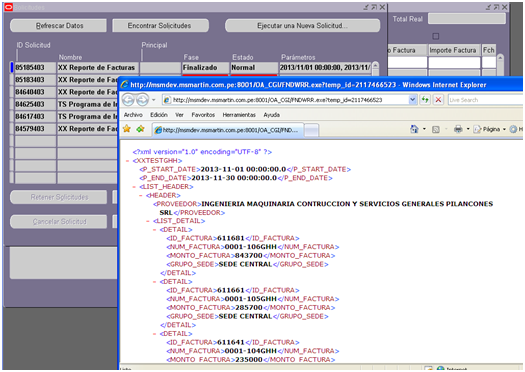Image resolution: width=525 pixels, height=372 pixels.
Task: Select request ID 84640403
Action: point(35,92)
